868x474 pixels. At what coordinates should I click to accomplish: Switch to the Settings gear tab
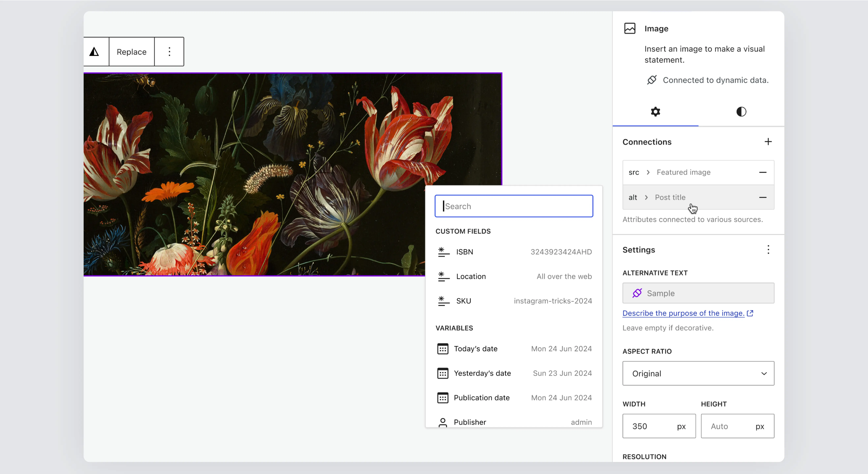coord(655,112)
